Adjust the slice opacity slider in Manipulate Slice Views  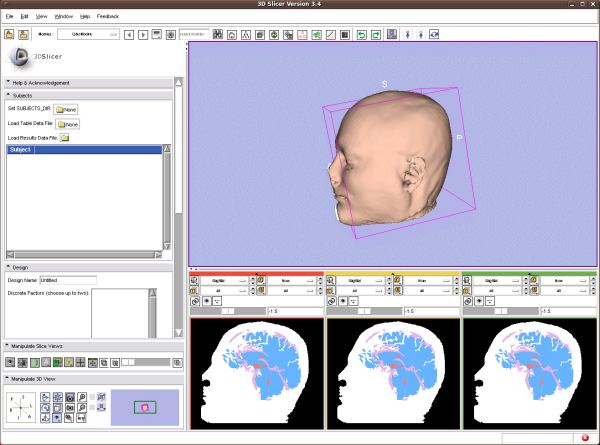[x=145, y=362]
